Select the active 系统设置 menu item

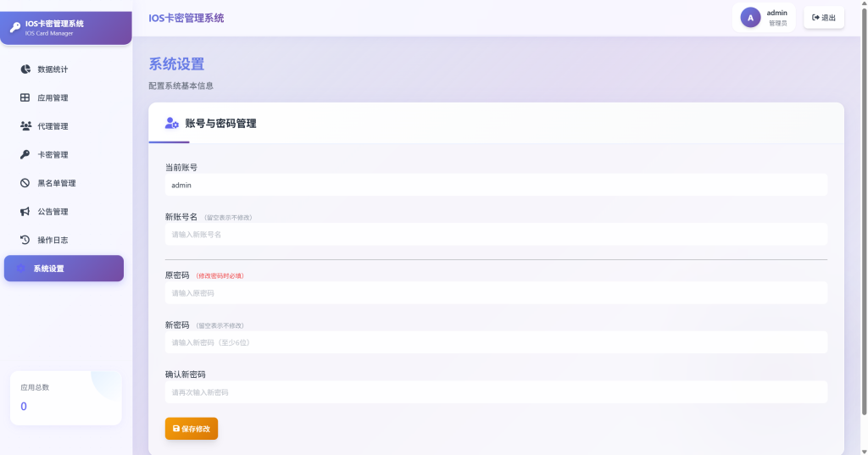tap(64, 269)
